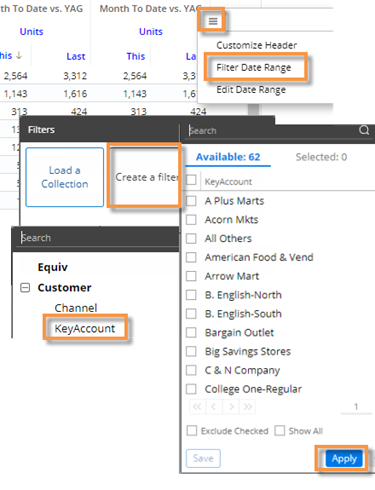Go to previous page arrow
This screenshot has height=490, width=375.
tap(214, 407)
